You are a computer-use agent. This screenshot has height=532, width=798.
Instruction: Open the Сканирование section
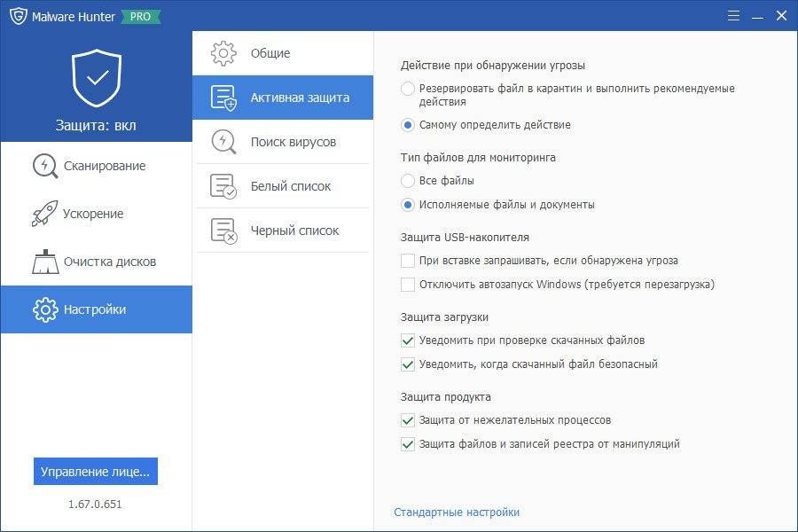pyautogui.click(x=96, y=166)
